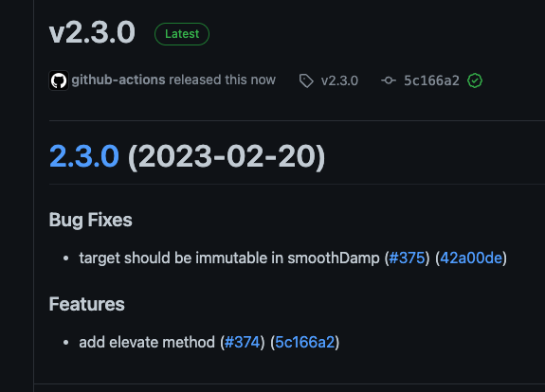Open commit 5c166a2 in release header
Screen dimensions: 545x392
pyautogui.click(x=431, y=80)
